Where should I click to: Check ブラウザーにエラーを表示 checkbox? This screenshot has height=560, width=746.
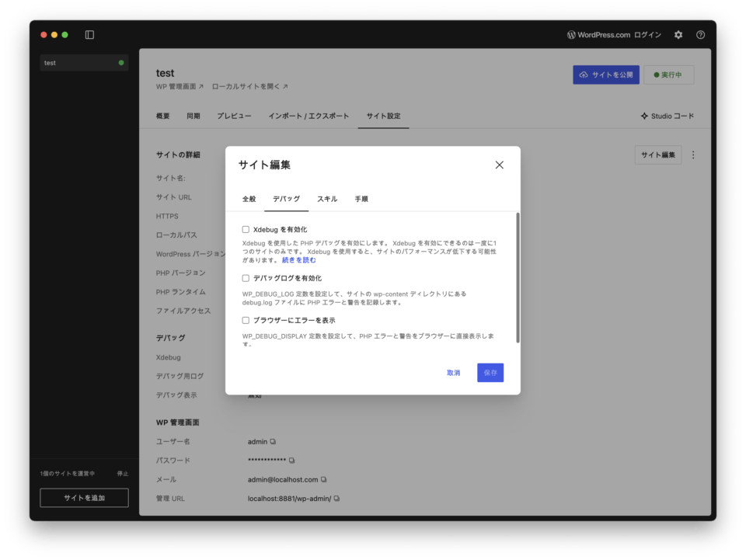246,321
